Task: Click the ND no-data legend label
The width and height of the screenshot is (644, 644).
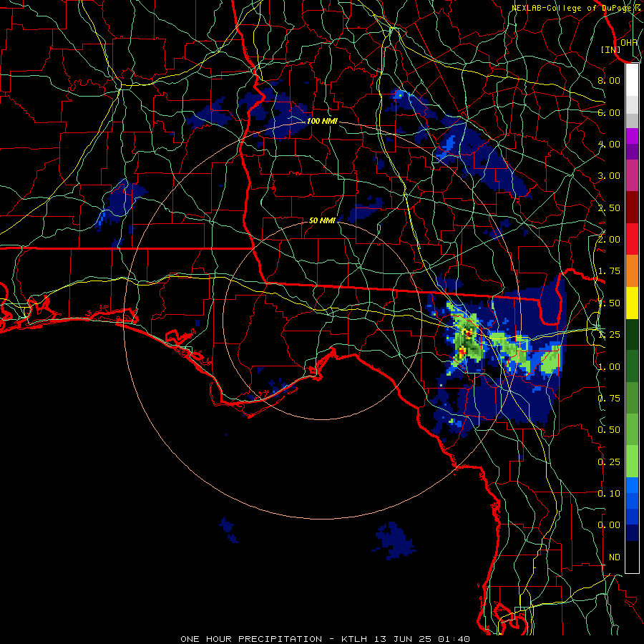Action: pyautogui.click(x=615, y=557)
